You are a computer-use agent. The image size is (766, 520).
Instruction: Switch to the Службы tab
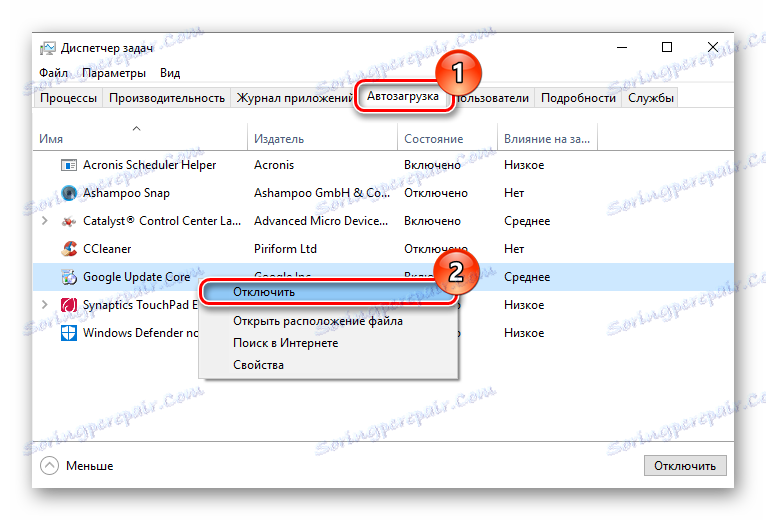tap(651, 98)
